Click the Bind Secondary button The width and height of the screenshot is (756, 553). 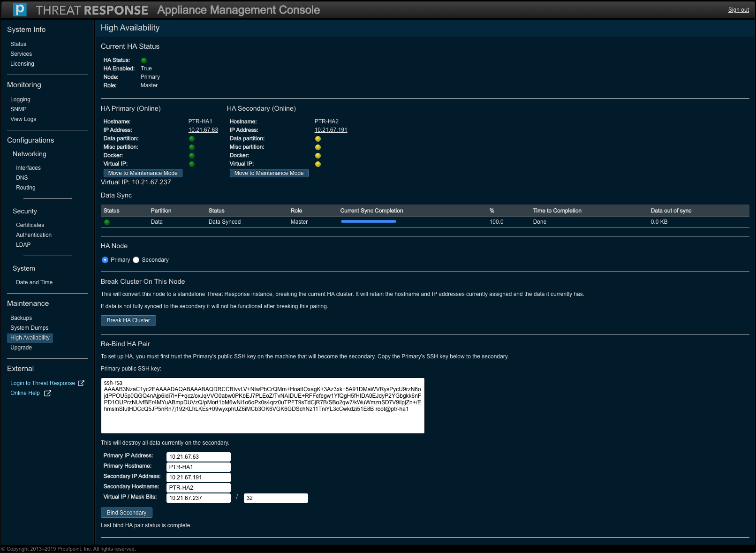127,513
